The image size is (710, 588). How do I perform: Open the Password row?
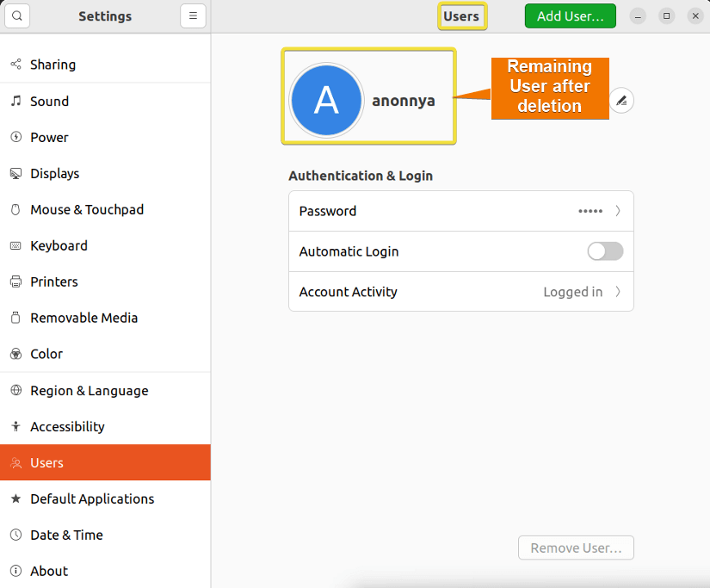(461, 211)
